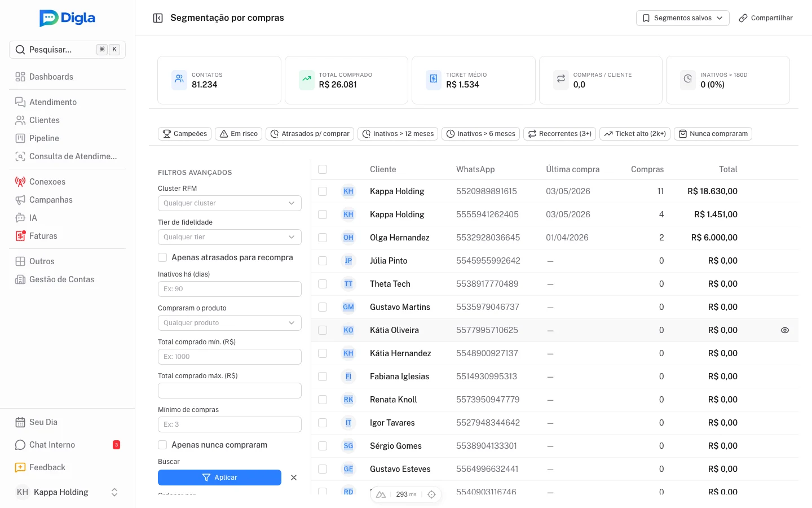Open Faturas billing page

coord(67,236)
